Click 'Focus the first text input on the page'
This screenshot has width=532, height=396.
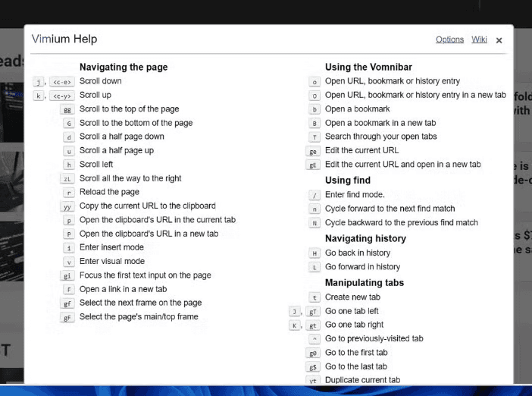[146, 275]
